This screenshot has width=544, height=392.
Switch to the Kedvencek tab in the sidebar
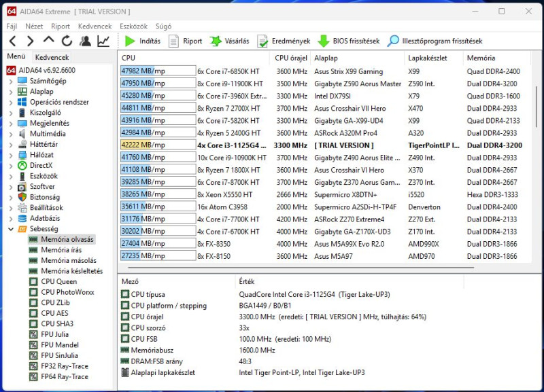point(52,57)
